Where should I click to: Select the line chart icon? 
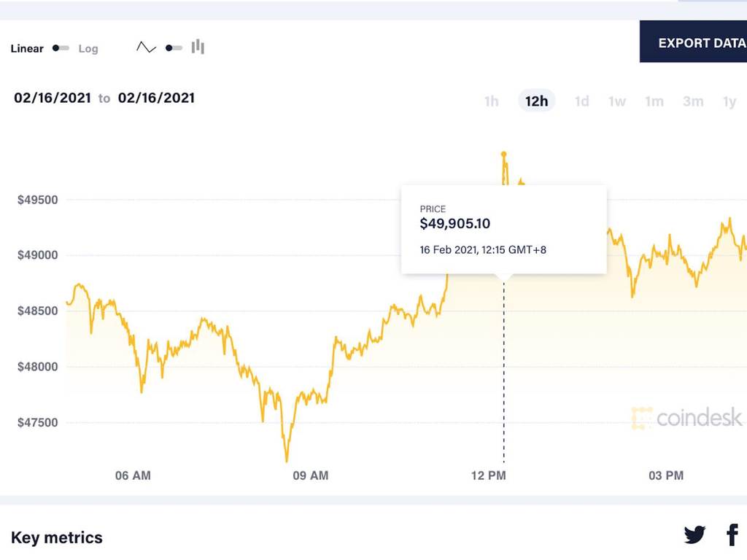coord(145,46)
